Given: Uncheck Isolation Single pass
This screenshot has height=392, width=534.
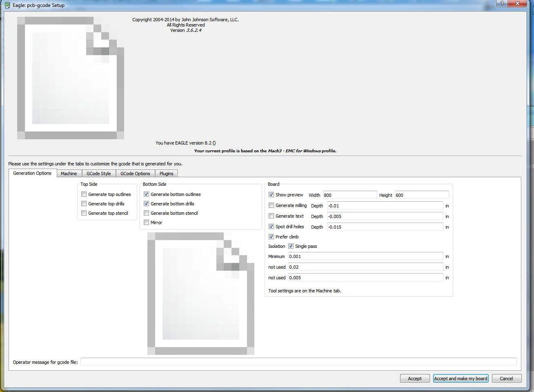Looking at the screenshot, I should click(291, 246).
